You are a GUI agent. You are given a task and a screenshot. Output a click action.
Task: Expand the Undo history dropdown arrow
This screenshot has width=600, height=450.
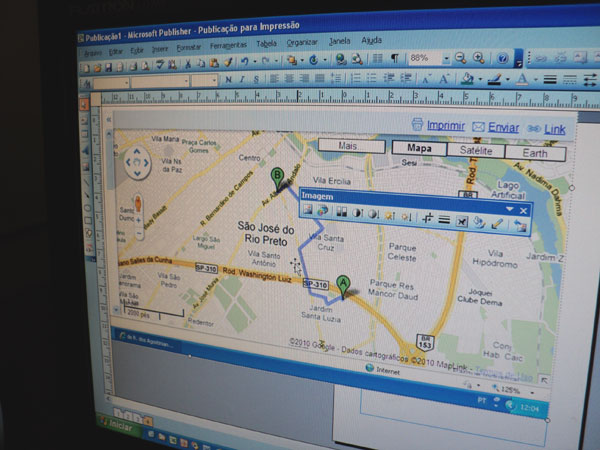pos(255,61)
